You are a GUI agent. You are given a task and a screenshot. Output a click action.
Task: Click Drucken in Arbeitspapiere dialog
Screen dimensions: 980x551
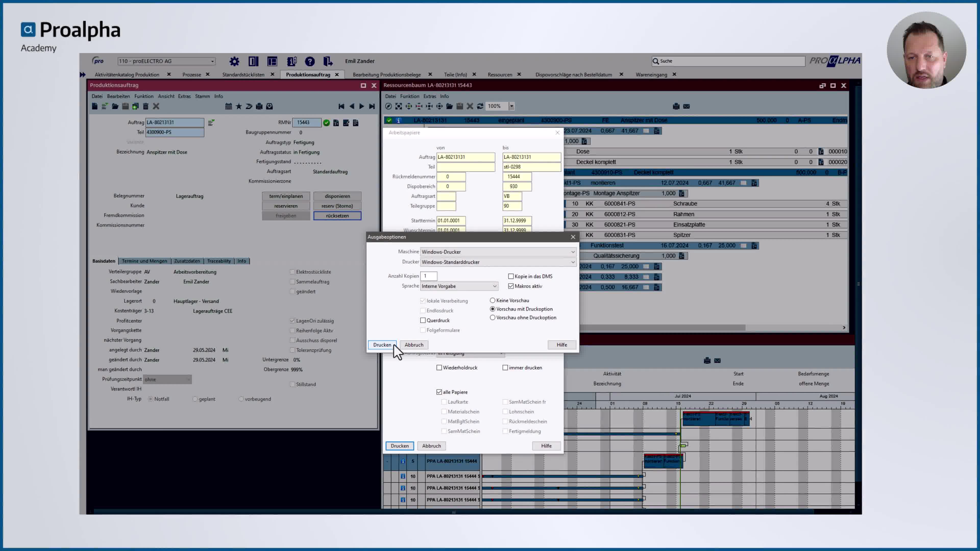[x=400, y=446]
